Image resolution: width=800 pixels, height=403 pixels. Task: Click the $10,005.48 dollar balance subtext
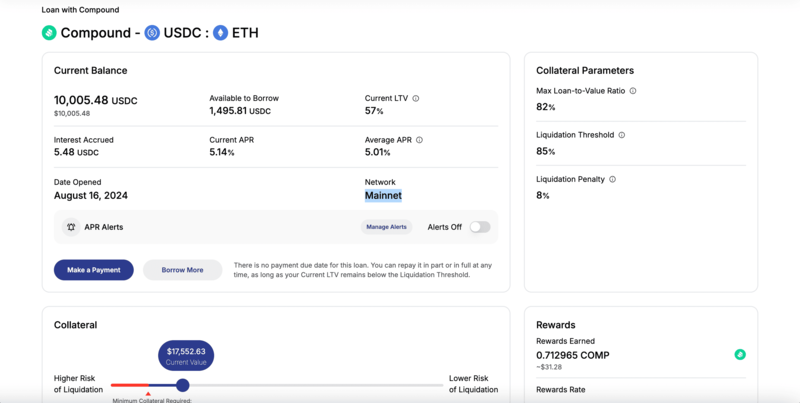point(72,113)
